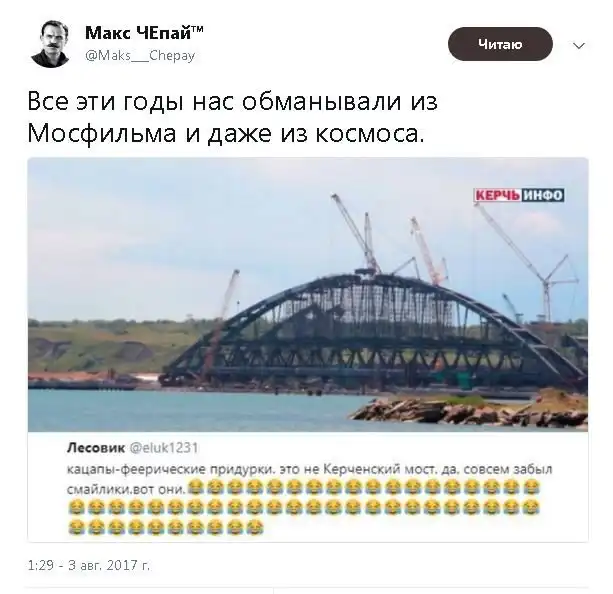Screen dimensions: 613x594
Task: Toggle the Читаю following button
Action: [x=500, y=44]
